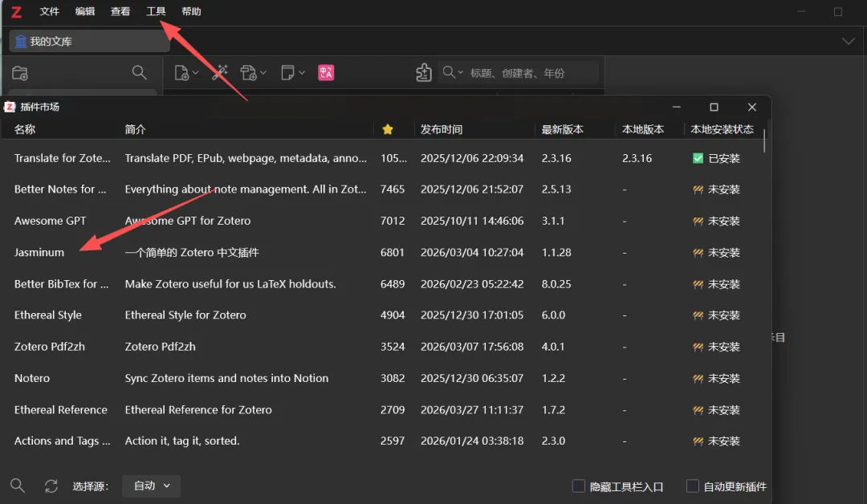Click the plugin market toolbar icon
The height and width of the screenshot is (504, 867).
pyautogui.click(x=424, y=72)
